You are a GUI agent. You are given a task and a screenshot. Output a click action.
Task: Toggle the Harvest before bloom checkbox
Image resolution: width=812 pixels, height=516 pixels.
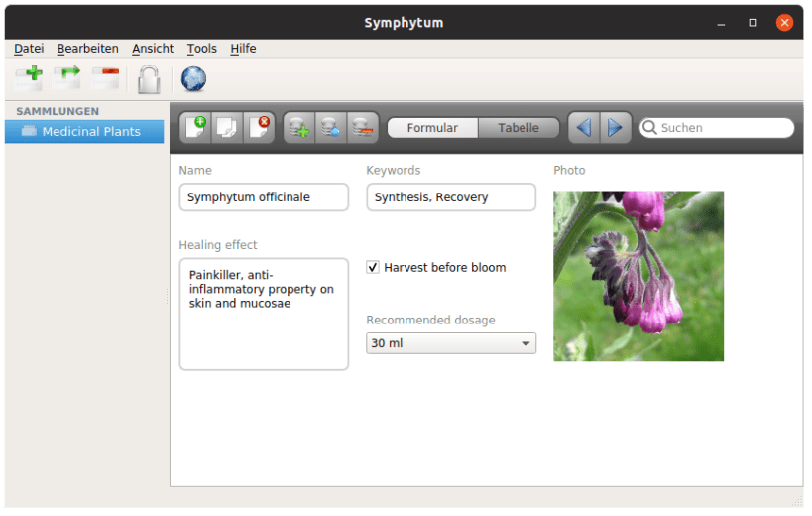(x=373, y=268)
